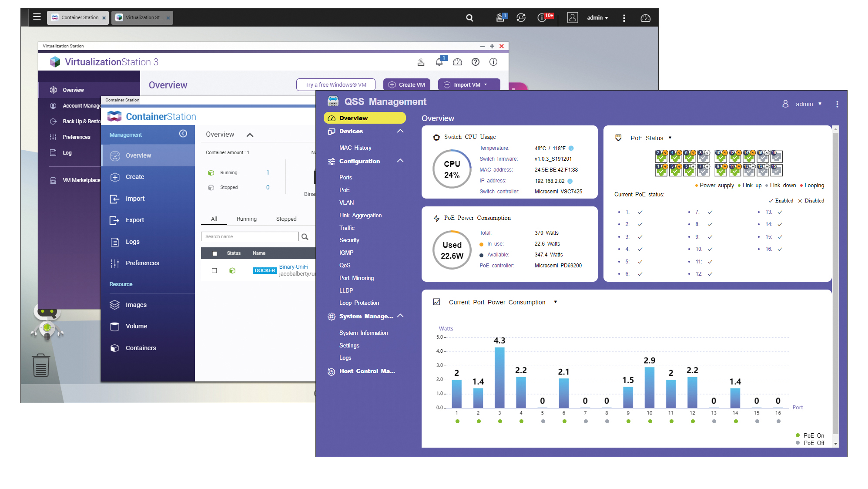Open the dashboard gauge icon in top bar
The height and width of the screenshot is (489, 868).
[x=645, y=18]
